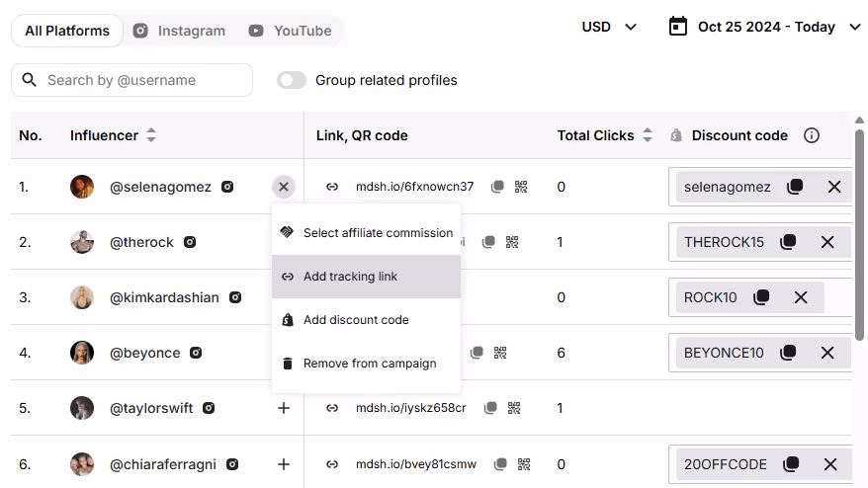Close the actions menu for @selenagomez

click(284, 187)
